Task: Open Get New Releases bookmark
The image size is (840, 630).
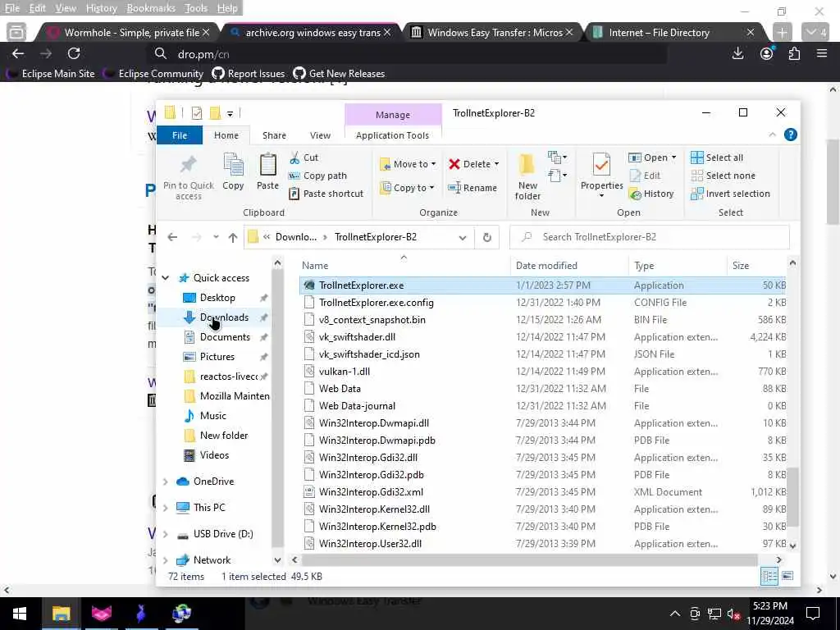Action: click(339, 74)
